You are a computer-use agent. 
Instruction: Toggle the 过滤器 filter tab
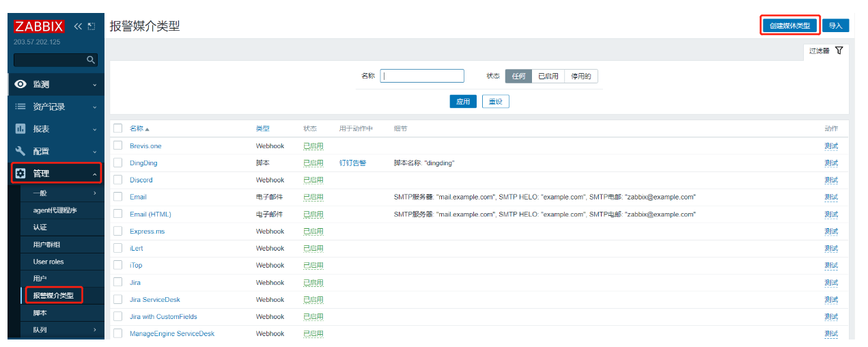click(x=826, y=51)
